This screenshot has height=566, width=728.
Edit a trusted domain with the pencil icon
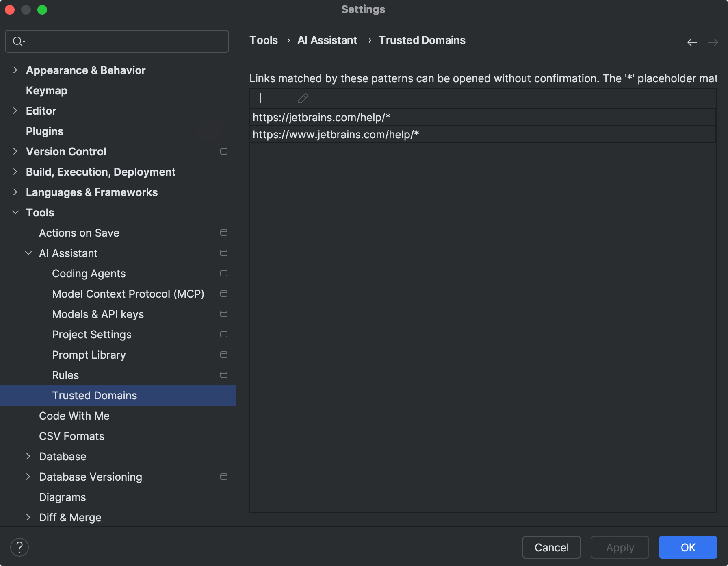303,98
